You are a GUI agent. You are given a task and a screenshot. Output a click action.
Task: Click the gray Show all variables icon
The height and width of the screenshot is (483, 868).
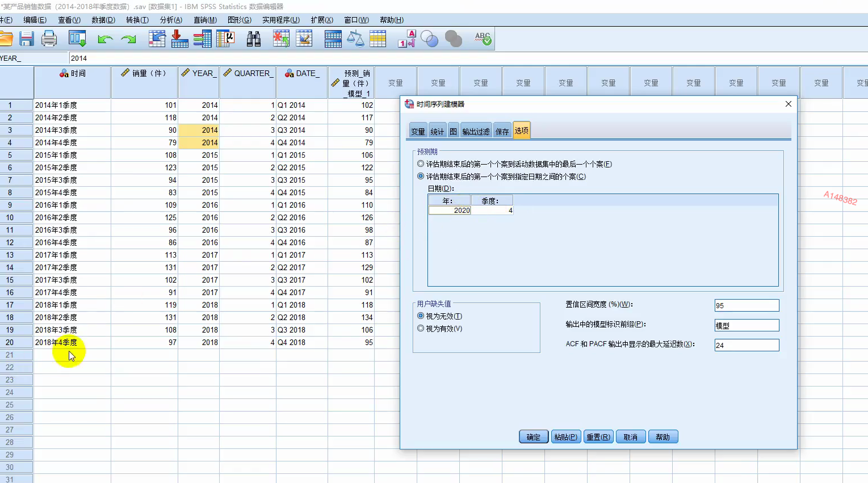click(x=454, y=39)
